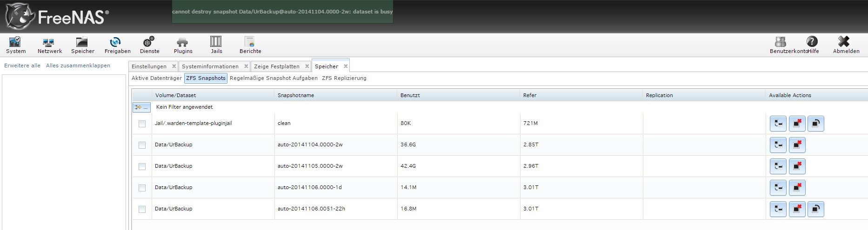868x230 pixels.
Task: Select the '16.8M' used value
Action: (408, 209)
